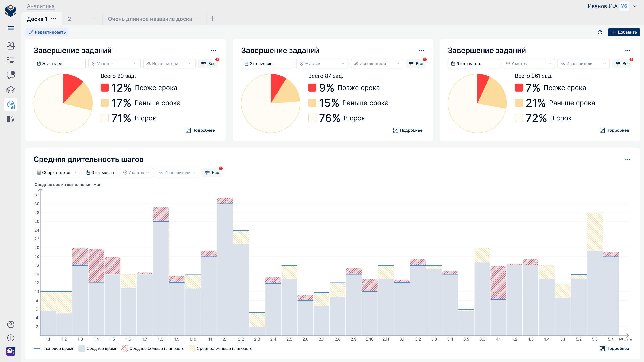Viewport: 644px width, 362px height.
Task: Pick date range Этот месяц in pie widget
Action: 267,64
